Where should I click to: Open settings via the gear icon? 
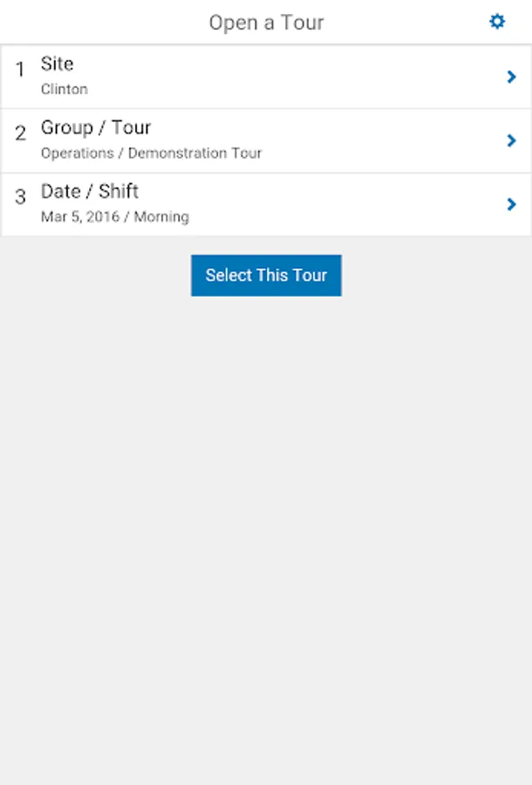pyautogui.click(x=497, y=22)
